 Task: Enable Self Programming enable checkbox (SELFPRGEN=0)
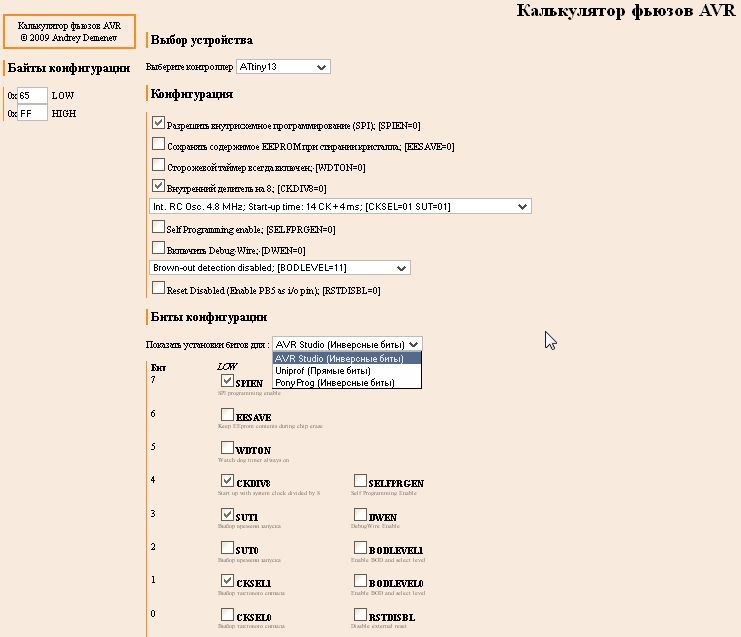(158, 227)
